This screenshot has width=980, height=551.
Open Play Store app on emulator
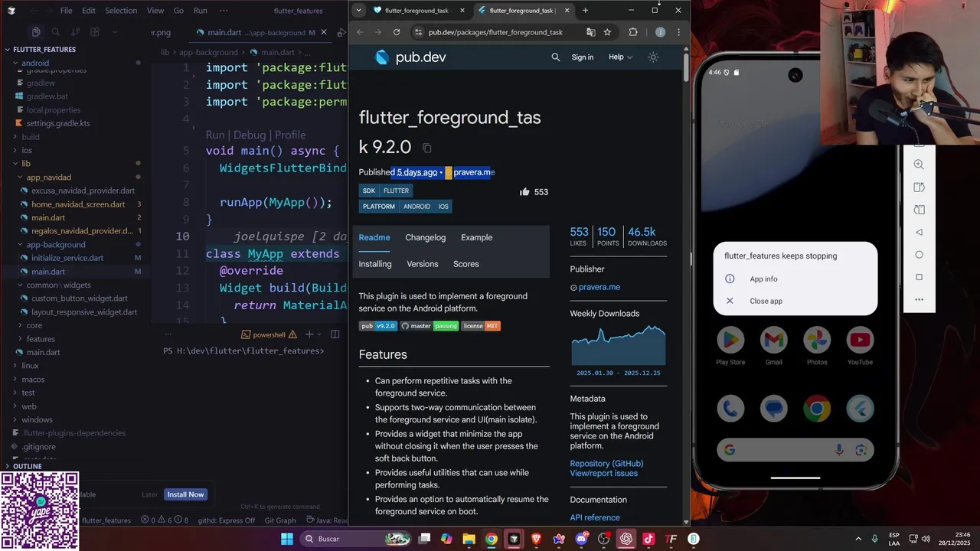coord(730,340)
